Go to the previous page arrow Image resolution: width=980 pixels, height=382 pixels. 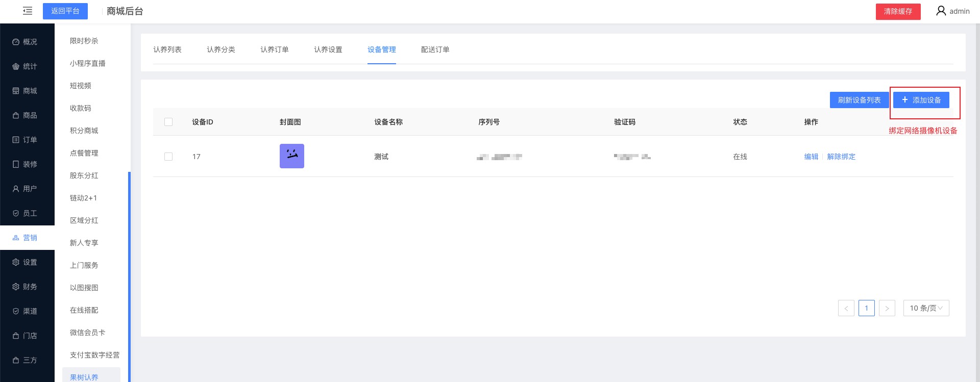[846, 308]
